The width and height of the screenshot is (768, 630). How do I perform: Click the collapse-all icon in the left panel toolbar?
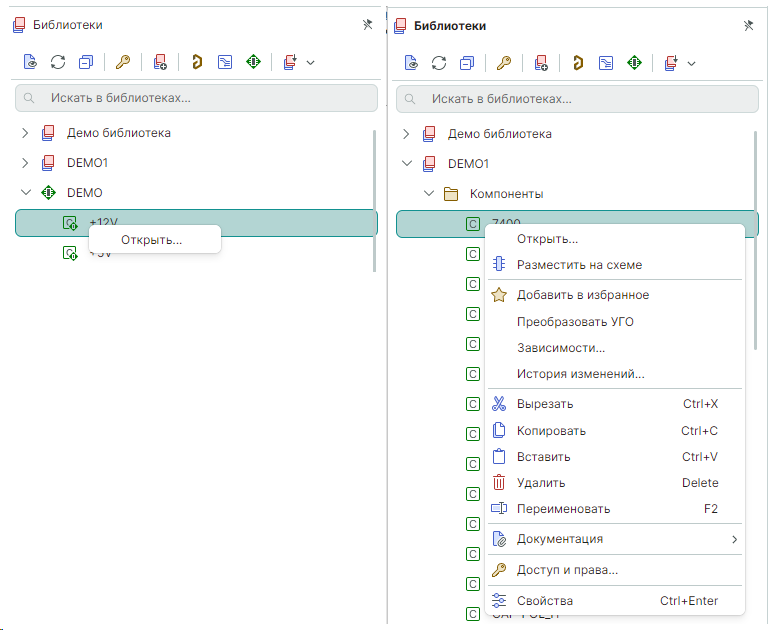tap(86, 62)
